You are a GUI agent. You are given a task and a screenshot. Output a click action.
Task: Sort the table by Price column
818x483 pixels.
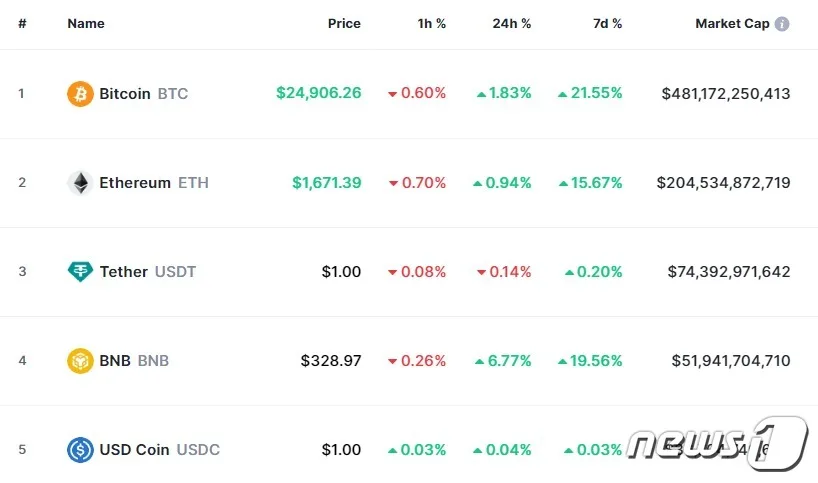pyautogui.click(x=344, y=24)
